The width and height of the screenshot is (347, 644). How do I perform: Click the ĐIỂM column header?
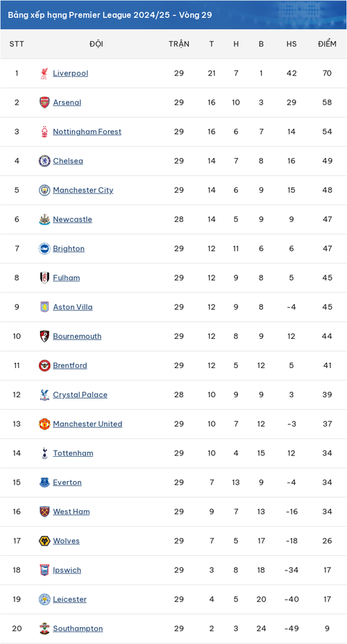(x=327, y=44)
